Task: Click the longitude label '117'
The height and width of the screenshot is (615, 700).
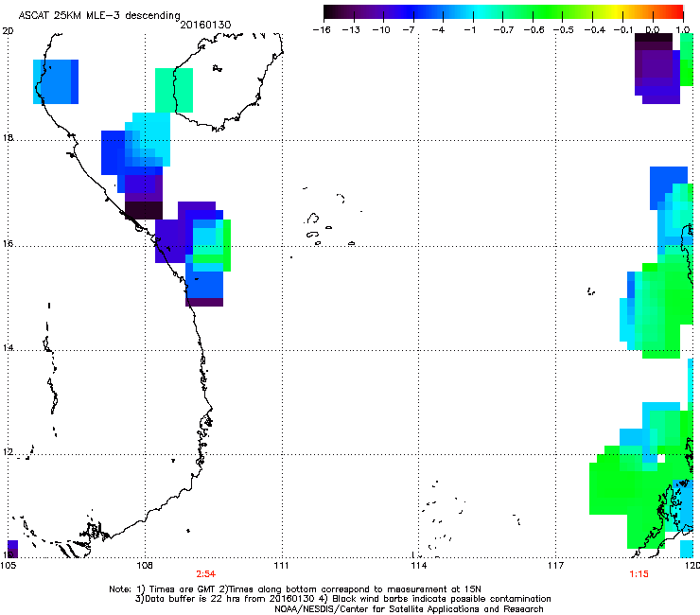Action: coord(556,566)
